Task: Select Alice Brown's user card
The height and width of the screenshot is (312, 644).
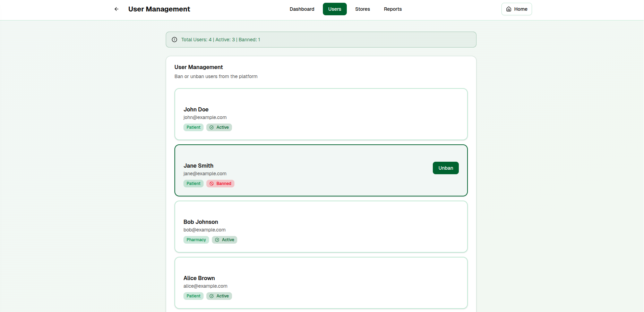Action: pyautogui.click(x=321, y=283)
